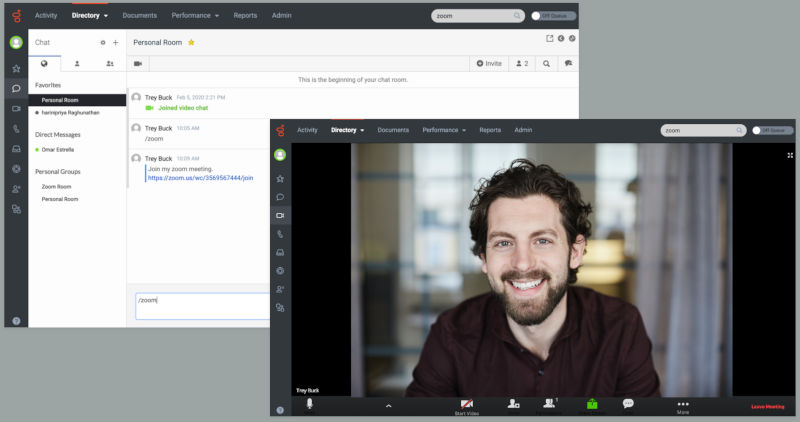Image resolution: width=800 pixels, height=422 pixels.
Task: Go to the Reports menu
Action: pyautogui.click(x=245, y=16)
